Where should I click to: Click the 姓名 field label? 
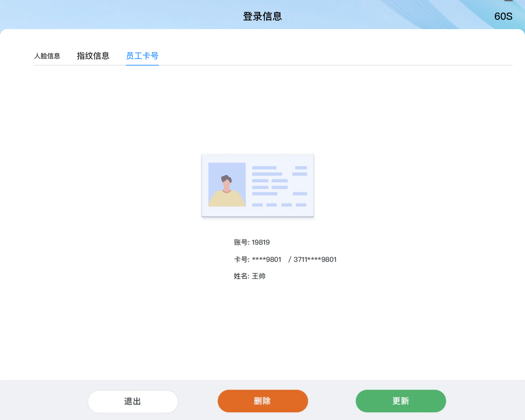click(x=241, y=276)
